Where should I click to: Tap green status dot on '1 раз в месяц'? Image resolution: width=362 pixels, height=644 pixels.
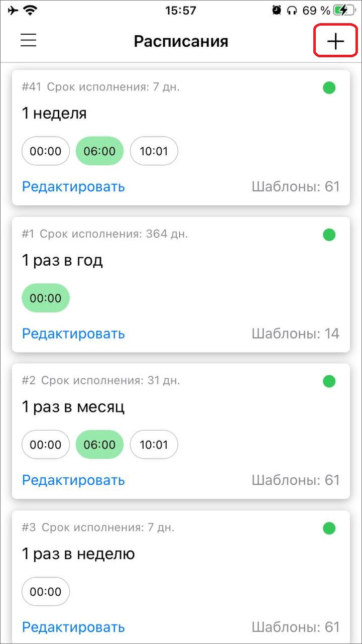point(329,381)
